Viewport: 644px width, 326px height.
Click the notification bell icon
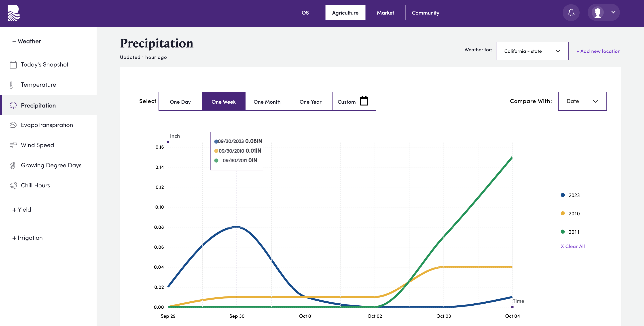pos(571,13)
